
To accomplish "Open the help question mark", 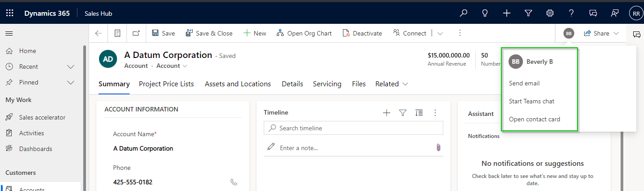I will click(x=572, y=13).
